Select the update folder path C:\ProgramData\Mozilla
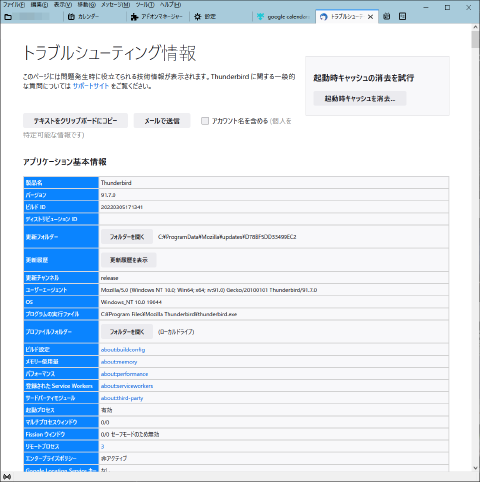Image resolution: width=480 pixels, height=482 pixels. [x=227, y=237]
